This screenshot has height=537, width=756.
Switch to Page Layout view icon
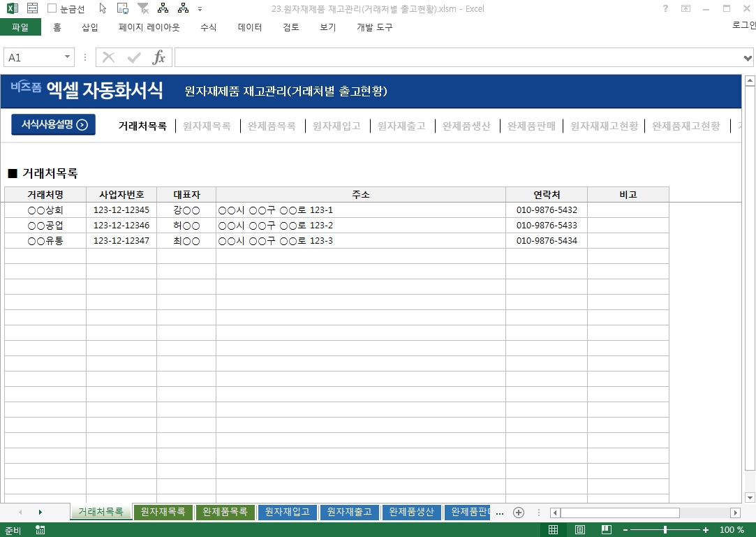tap(580, 530)
